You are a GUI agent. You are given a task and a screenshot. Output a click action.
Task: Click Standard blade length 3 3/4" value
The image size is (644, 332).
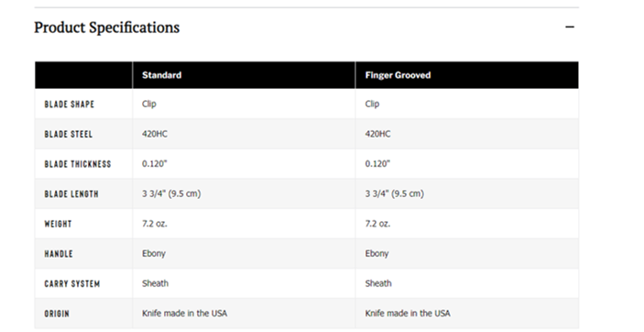[171, 194]
